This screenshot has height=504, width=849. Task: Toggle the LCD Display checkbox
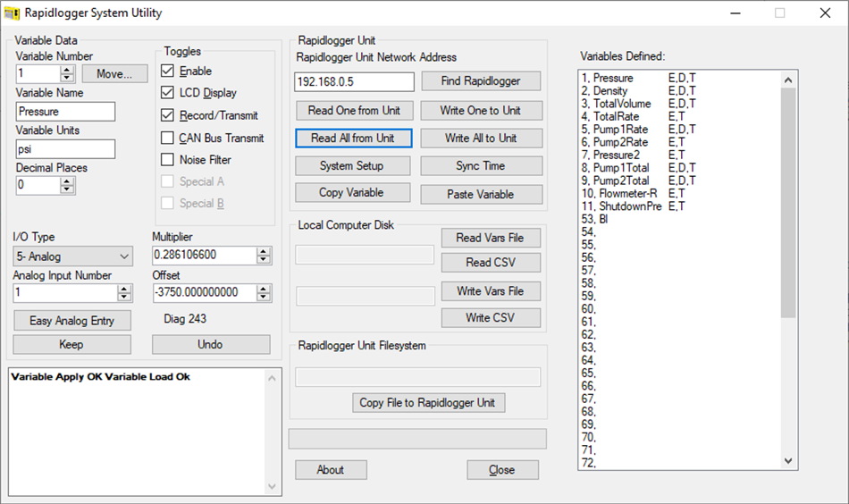167,93
